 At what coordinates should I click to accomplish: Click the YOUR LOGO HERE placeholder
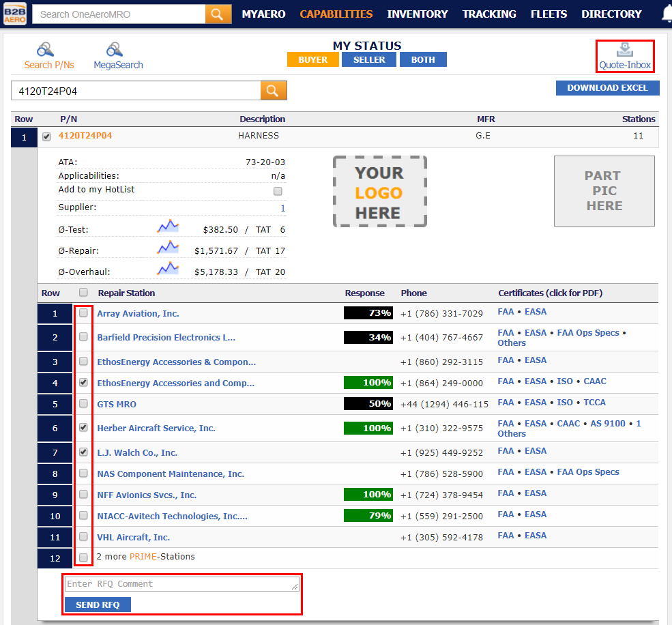pyautogui.click(x=380, y=191)
